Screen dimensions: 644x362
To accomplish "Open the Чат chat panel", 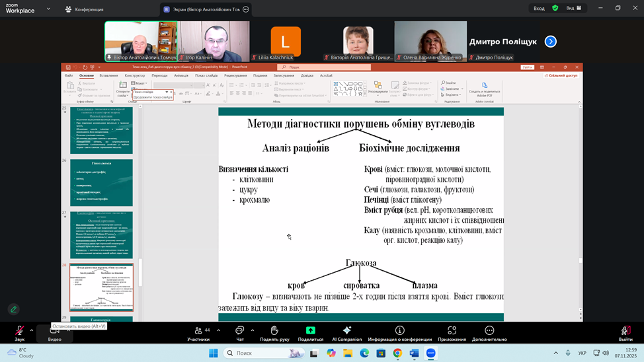I will [240, 331].
